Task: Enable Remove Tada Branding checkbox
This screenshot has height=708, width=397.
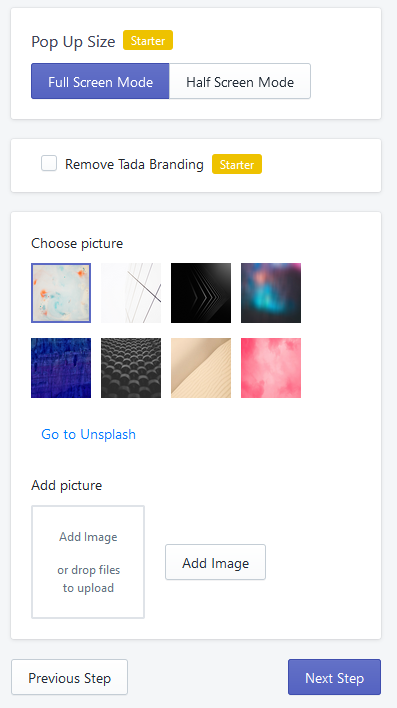Action: [49, 163]
